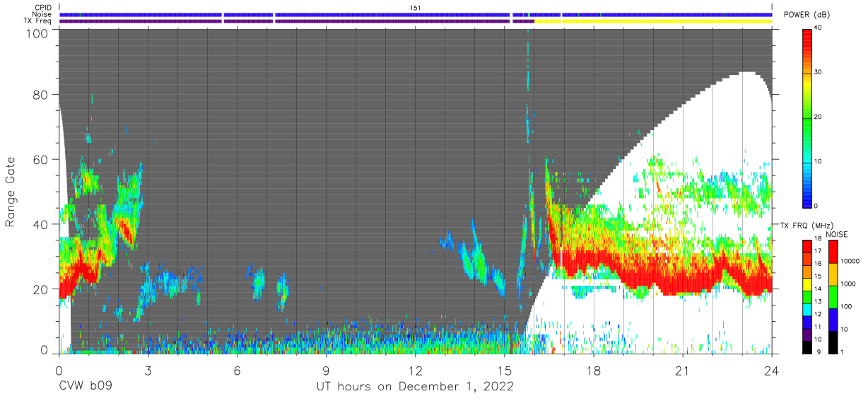This screenshot has width=868, height=401.
Task: Click the 1000 label on NOISE scale
Action: pos(850,284)
